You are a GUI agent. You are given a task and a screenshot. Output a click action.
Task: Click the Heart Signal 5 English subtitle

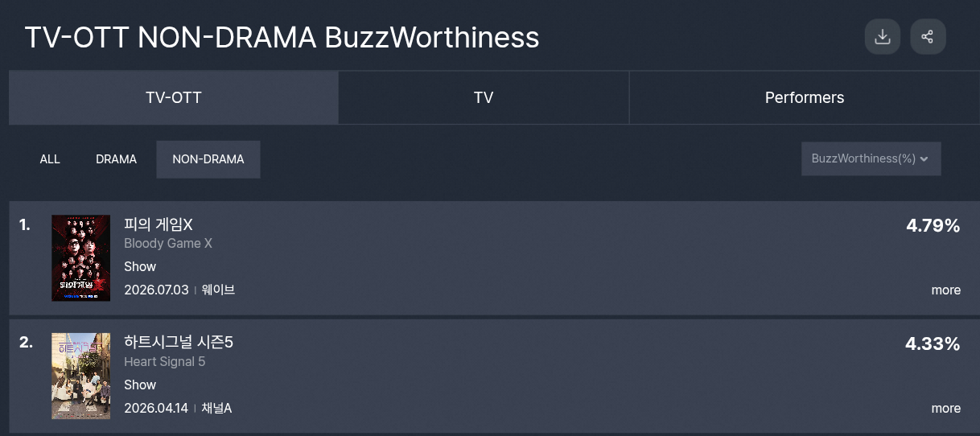165,362
